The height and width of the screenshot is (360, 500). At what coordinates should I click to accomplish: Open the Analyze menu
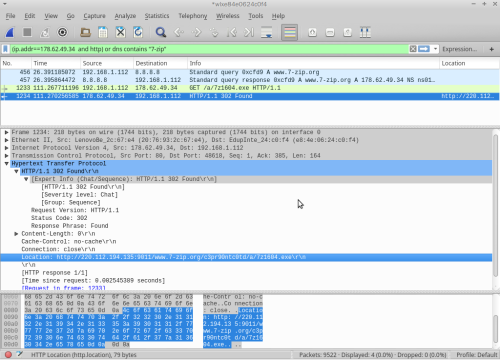point(125,16)
